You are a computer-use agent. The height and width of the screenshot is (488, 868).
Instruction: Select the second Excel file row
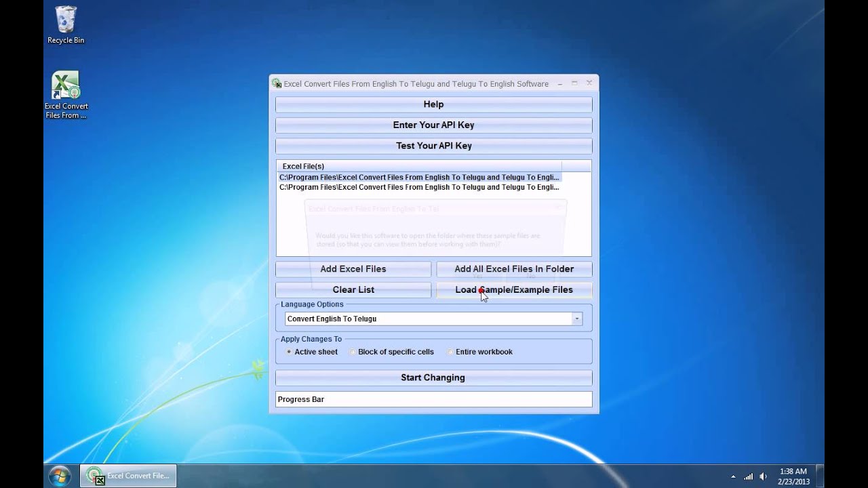419,187
